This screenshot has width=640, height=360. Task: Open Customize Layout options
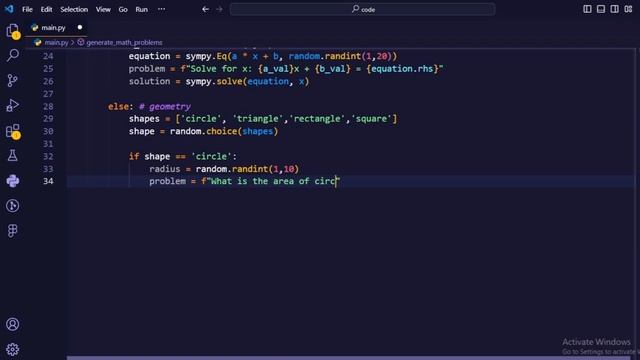(628, 9)
